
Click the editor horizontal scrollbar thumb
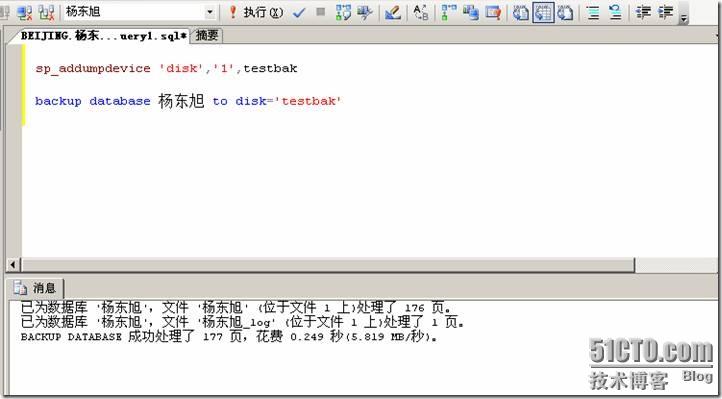[x=328, y=265]
